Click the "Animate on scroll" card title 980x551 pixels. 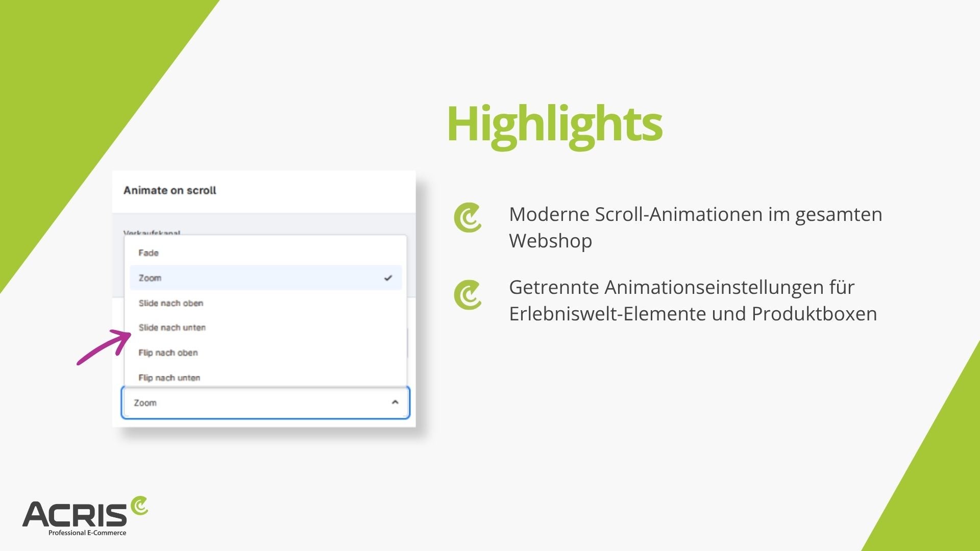tap(170, 190)
